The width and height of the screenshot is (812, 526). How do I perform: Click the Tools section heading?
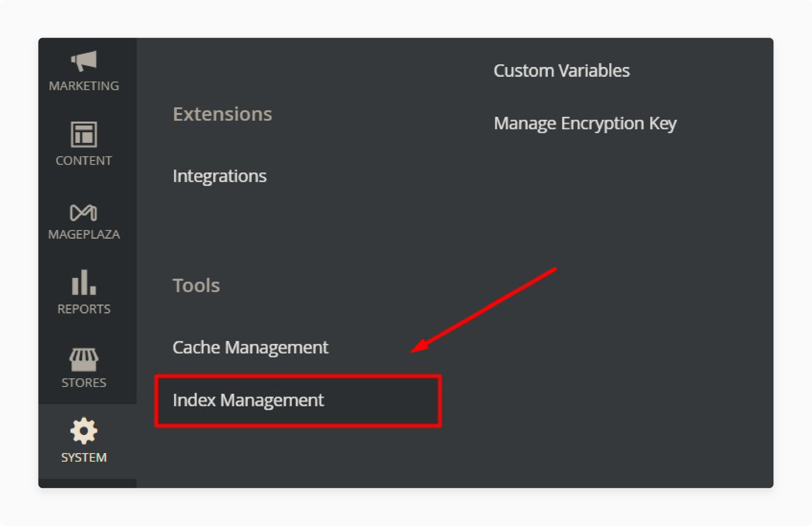[x=196, y=285]
